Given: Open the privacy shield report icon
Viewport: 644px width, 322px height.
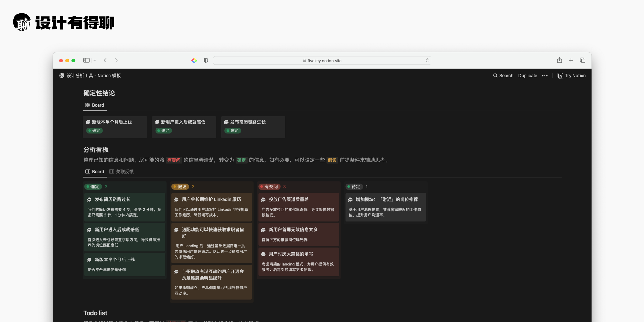Looking at the screenshot, I should point(206,61).
